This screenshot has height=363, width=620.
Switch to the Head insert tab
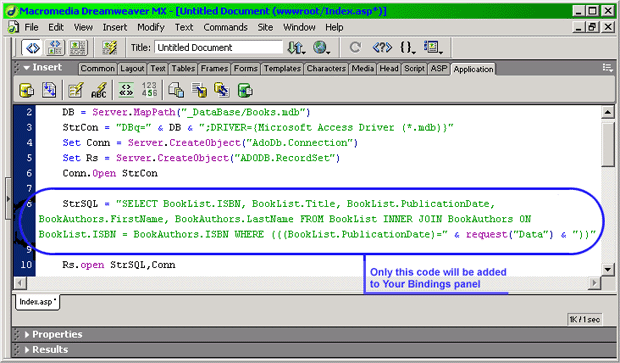pyautogui.click(x=389, y=69)
